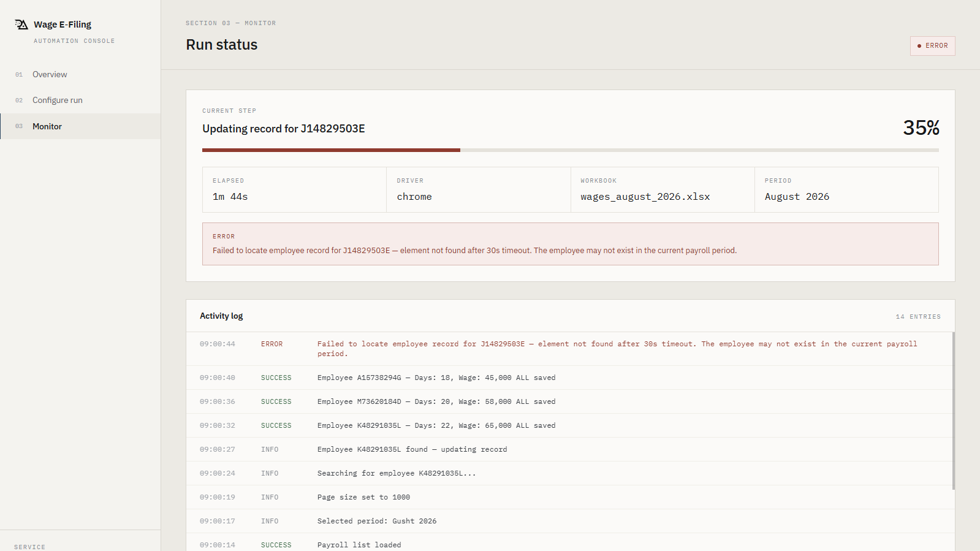Click the 09:00:40 timestamp
Image resolution: width=980 pixels, height=551 pixels.
pyautogui.click(x=217, y=378)
